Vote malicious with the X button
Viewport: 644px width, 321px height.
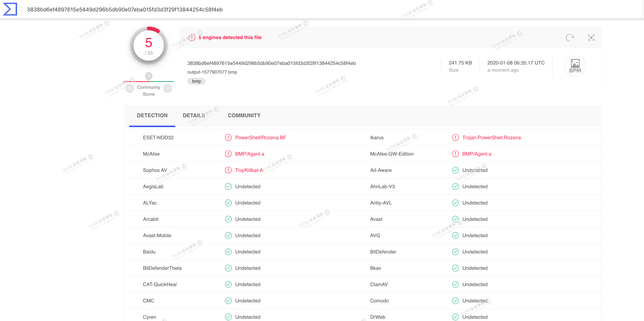[x=130, y=88]
